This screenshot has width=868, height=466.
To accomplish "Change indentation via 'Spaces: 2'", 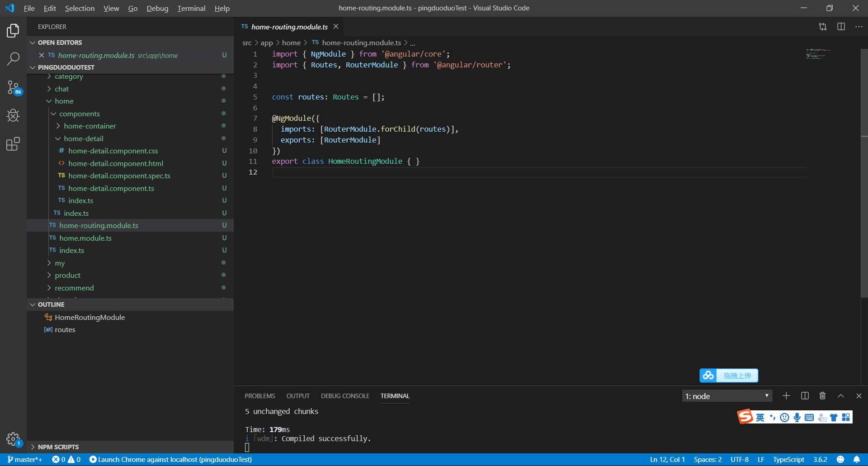I will point(708,459).
